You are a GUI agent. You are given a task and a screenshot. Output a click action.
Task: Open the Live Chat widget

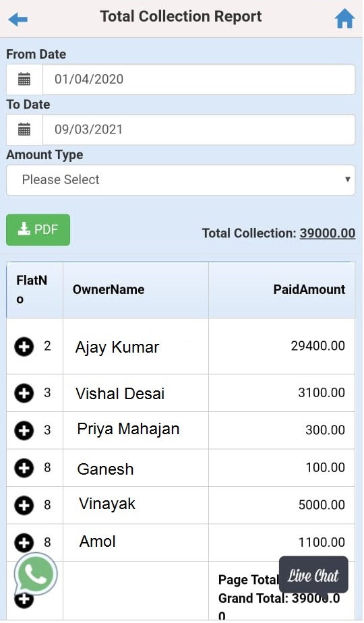pyautogui.click(x=313, y=575)
